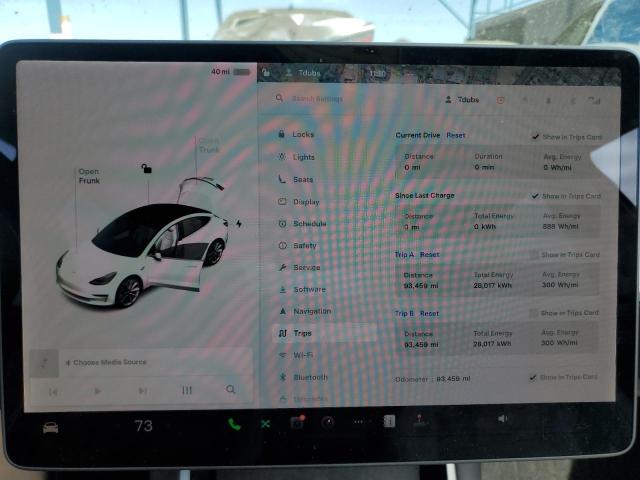Tap the 11:30 clock in status bar

click(377, 73)
